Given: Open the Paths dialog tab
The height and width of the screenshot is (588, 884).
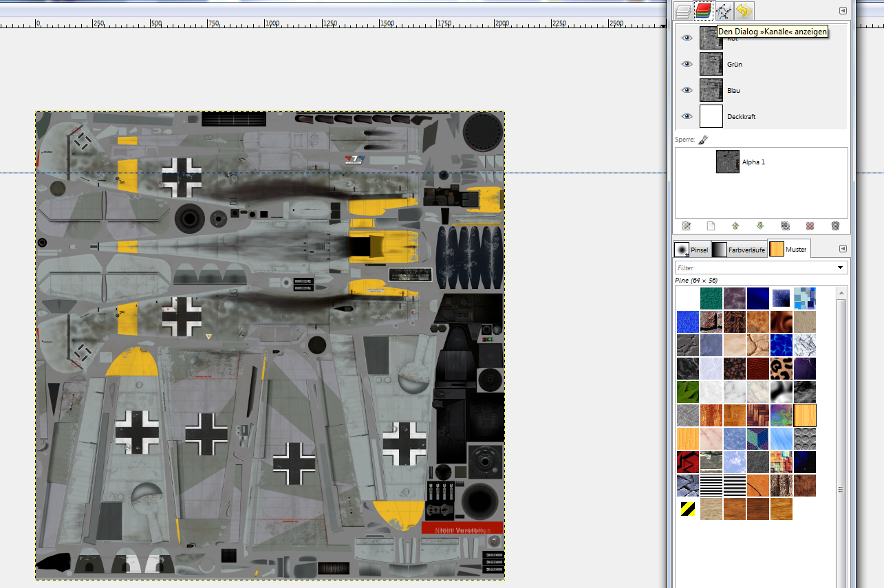Looking at the screenshot, I should point(724,11).
